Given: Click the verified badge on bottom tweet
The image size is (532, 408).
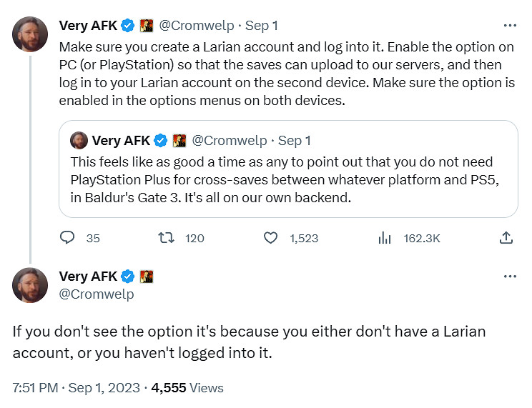Looking at the screenshot, I should (x=128, y=276).
